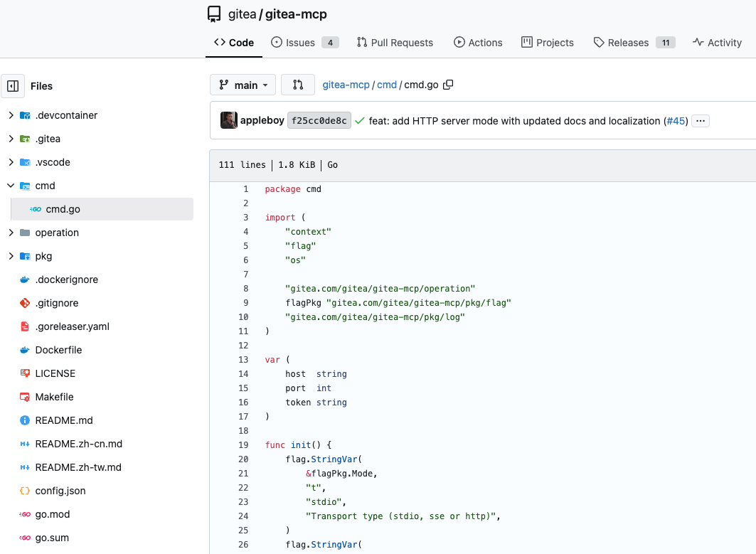
Task: Open commit f25cc0de8c hash link
Action: (319, 120)
